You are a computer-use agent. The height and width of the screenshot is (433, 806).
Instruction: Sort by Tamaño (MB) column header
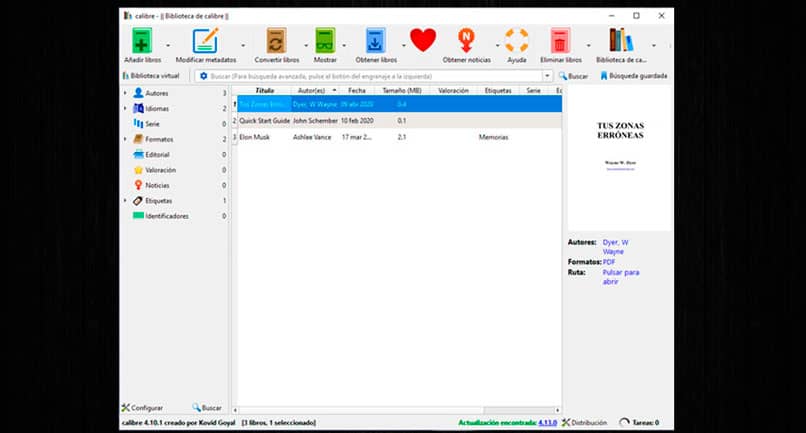402,91
